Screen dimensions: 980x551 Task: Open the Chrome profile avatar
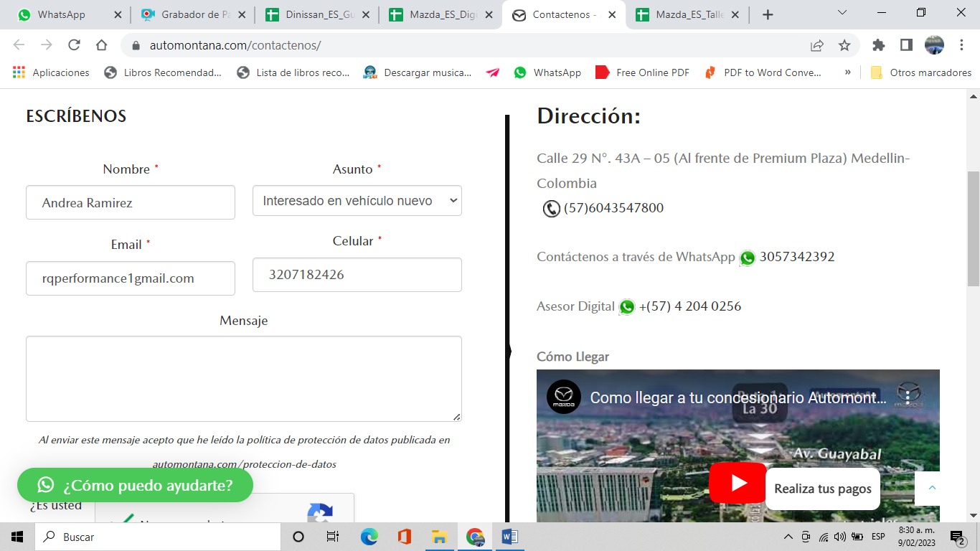pyautogui.click(x=934, y=45)
